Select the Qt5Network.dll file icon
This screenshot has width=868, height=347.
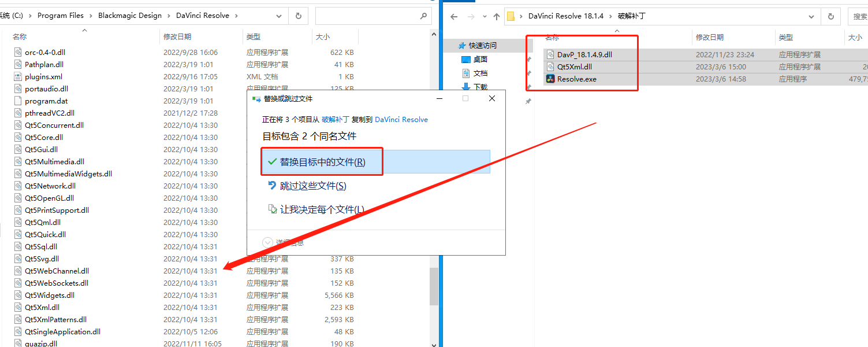[18, 186]
